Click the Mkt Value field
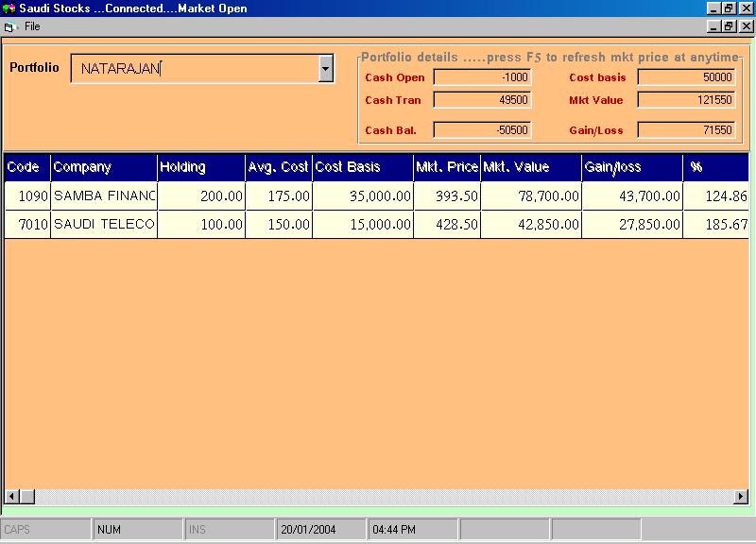Viewport: 756px width, 544px height. [x=686, y=100]
